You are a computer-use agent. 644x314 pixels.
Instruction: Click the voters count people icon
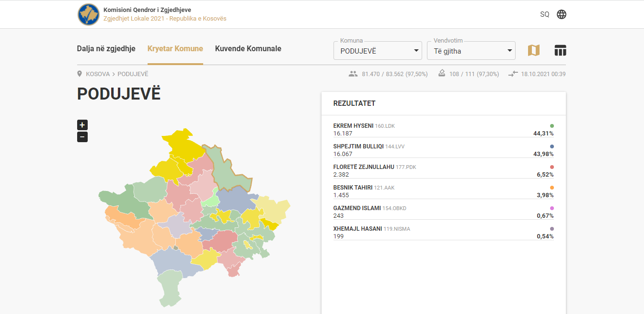coord(353,74)
